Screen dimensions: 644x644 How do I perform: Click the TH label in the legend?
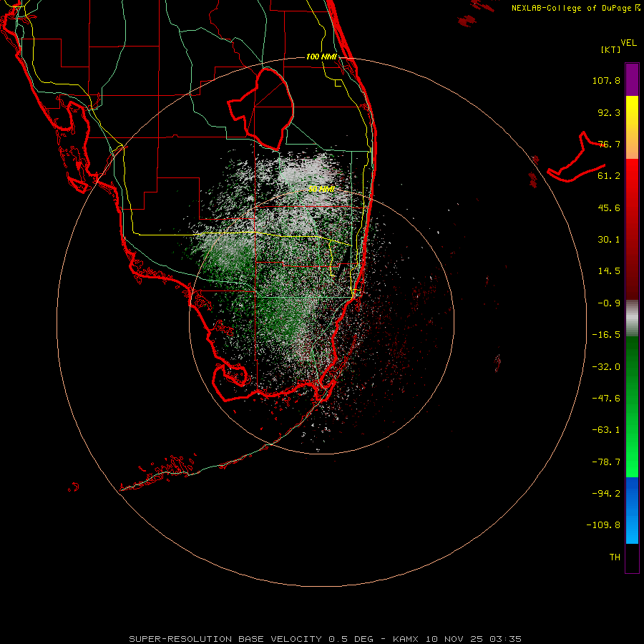615,557
